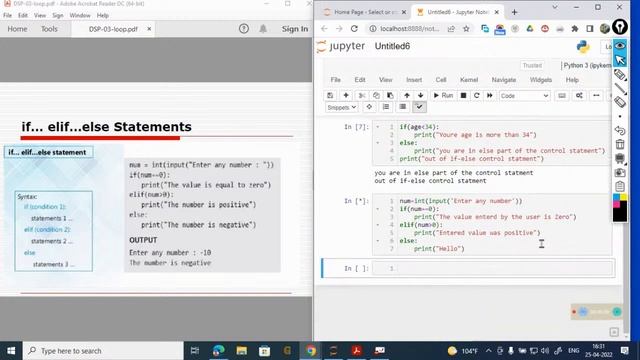
Task: Bookmark this page with the star icon
Action: click(x=466, y=29)
